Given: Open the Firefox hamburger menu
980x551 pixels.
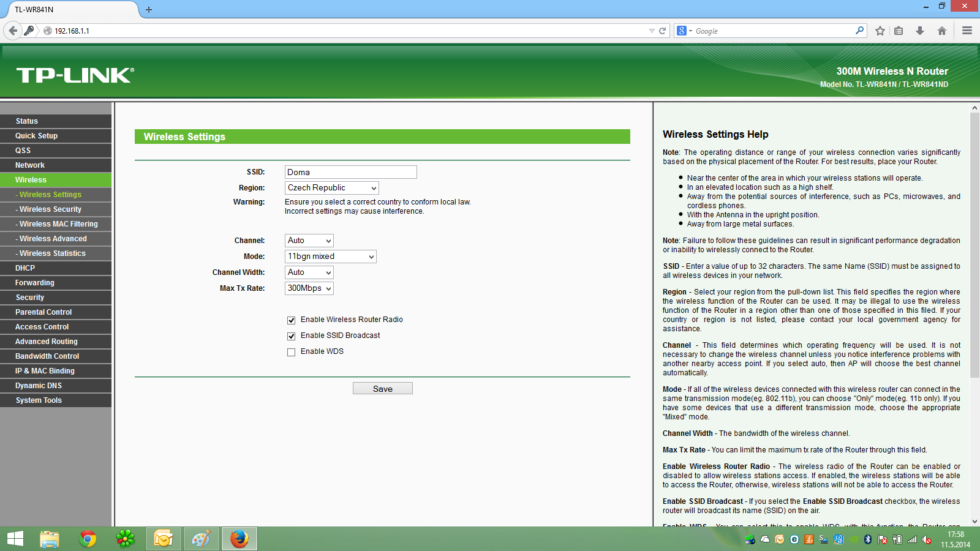Looking at the screenshot, I should tap(967, 31).
